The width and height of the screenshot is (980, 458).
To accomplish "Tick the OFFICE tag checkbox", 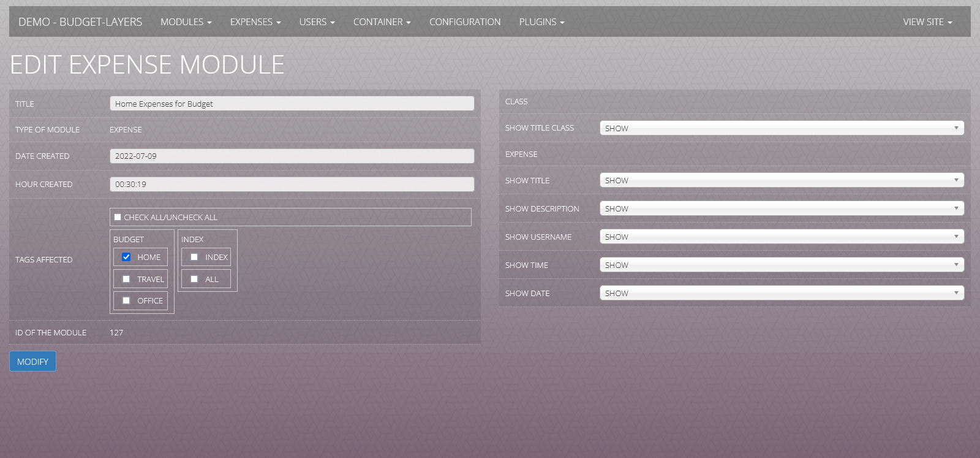I will tap(126, 300).
